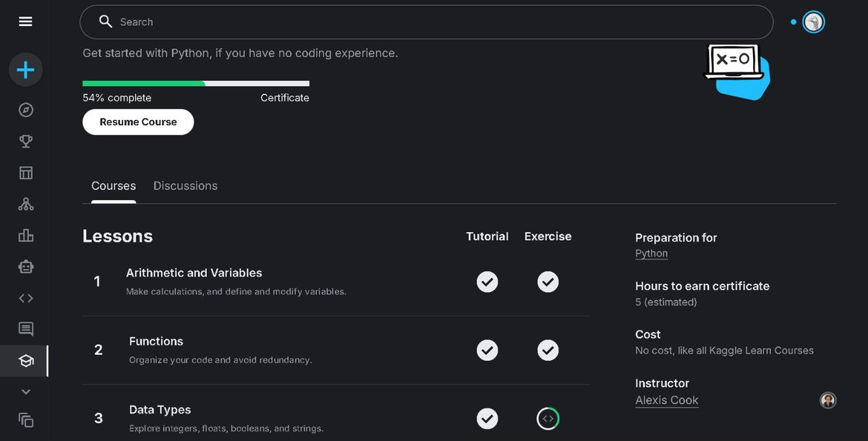Open Datasets table icon in sidebar
868x441 pixels.
coord(26,173)
